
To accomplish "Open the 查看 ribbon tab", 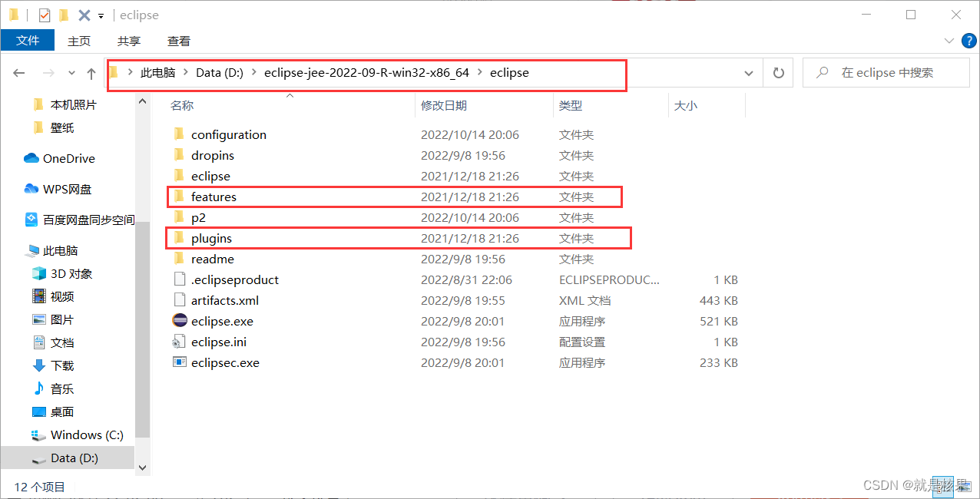I will pyautogui.click(x=179, y=41).
